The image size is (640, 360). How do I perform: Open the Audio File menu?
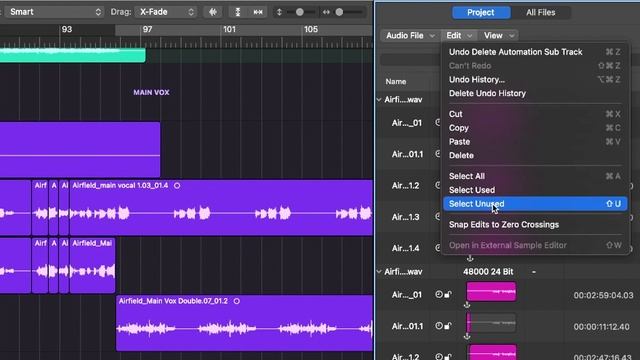click(410, 36)
